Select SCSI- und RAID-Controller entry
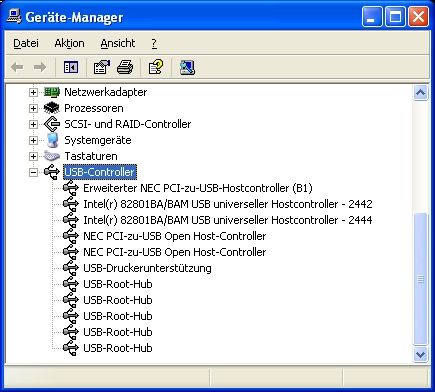Viewport: 435px width, 392px height. tap(128, 124)
